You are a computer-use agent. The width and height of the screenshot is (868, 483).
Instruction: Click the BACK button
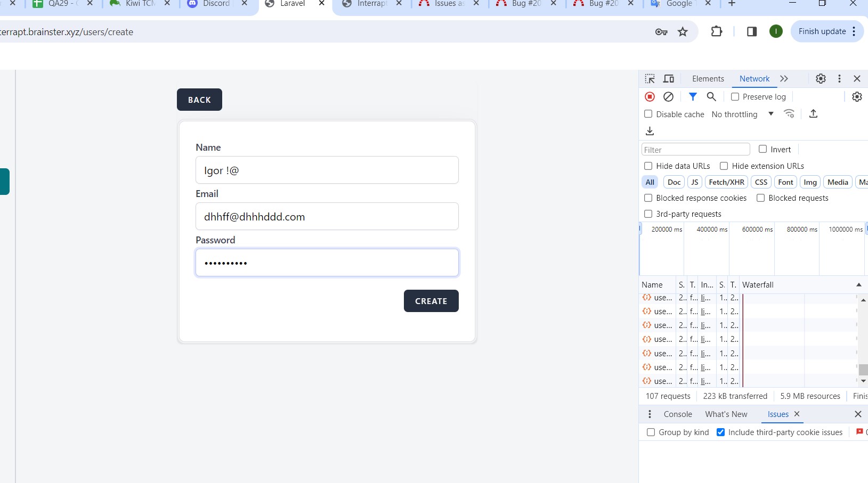[199, 100]
